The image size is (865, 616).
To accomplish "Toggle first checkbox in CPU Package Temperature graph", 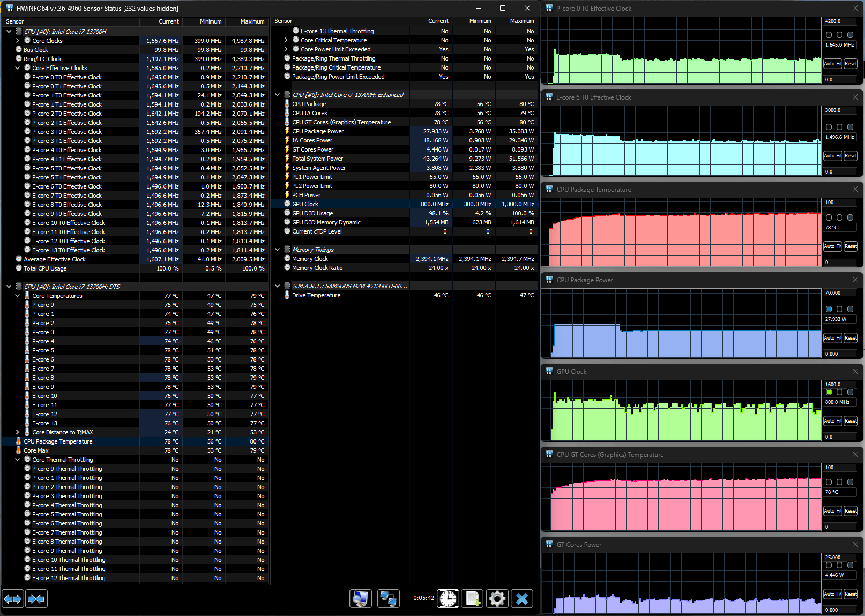I will point(829,217).
